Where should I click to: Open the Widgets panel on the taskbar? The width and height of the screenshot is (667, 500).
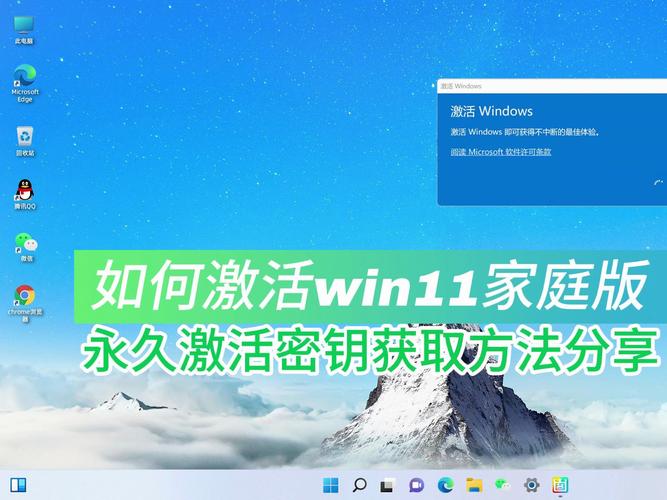pos(18,485)
